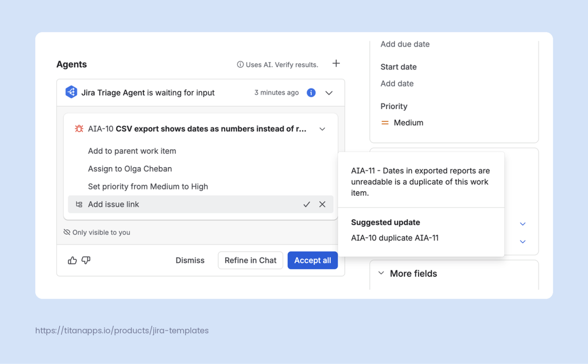
Task: Open the blue info icon on agent row
Action: (311, 92)
